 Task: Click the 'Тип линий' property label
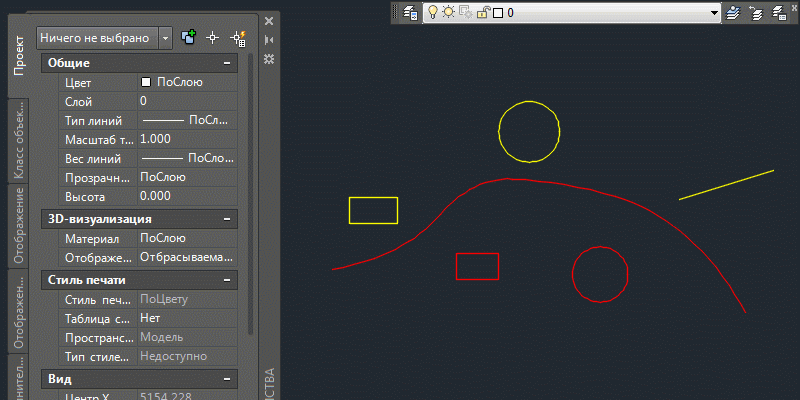pos(93,121)
